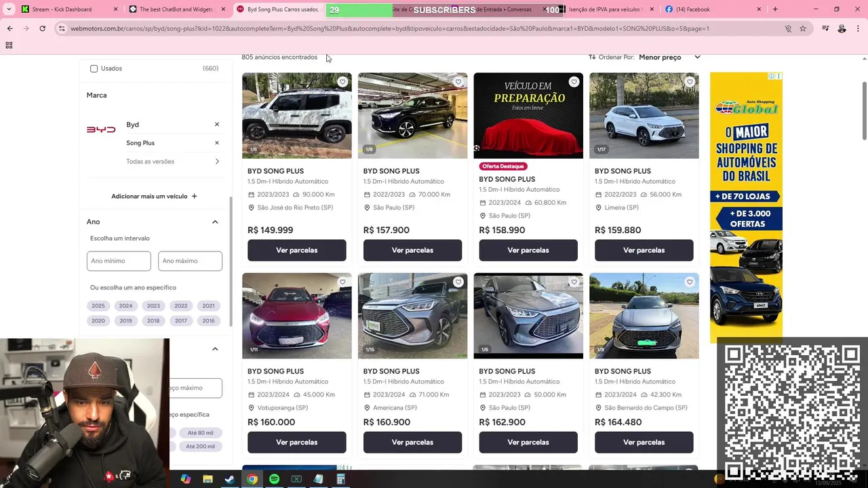View site information icon in address bar
This screenshot has width=868, height=488.
tap(62, 28)
